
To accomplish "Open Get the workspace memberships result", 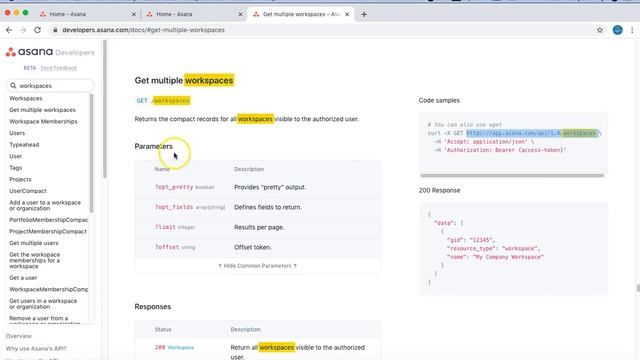I will pyautogui.click(x=35, y=260).
